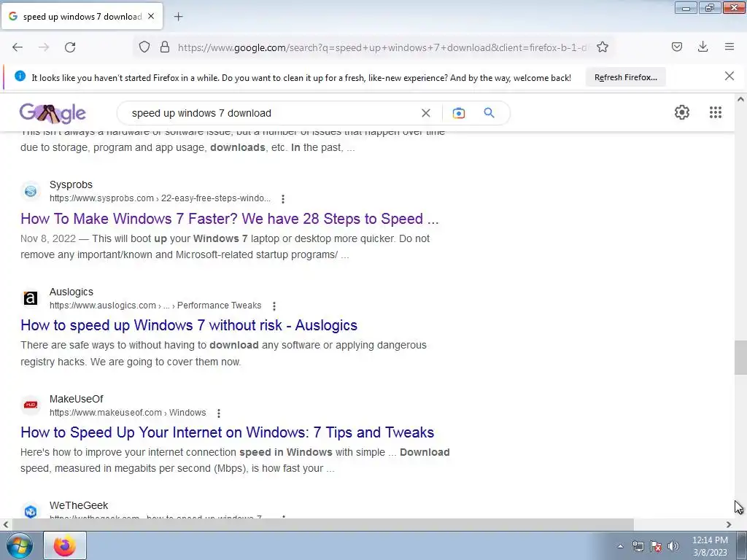747x560 pixels.
Task: Open a new tab
Action: (178, 17)
